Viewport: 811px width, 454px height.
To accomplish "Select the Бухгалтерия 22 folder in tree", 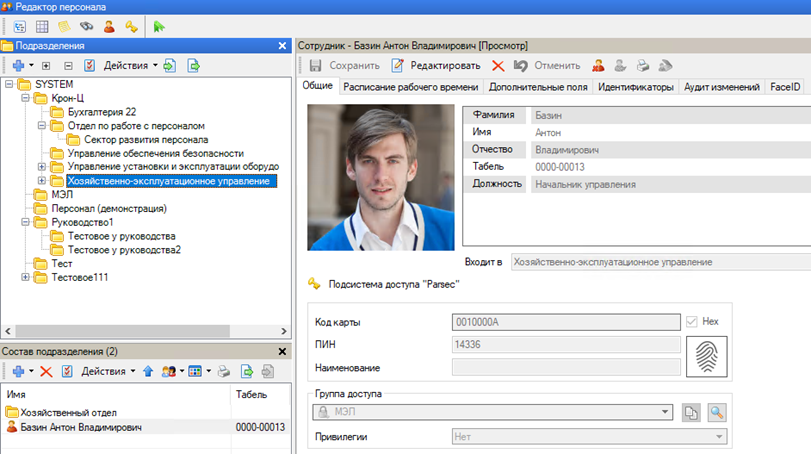I will click(101, 112).
